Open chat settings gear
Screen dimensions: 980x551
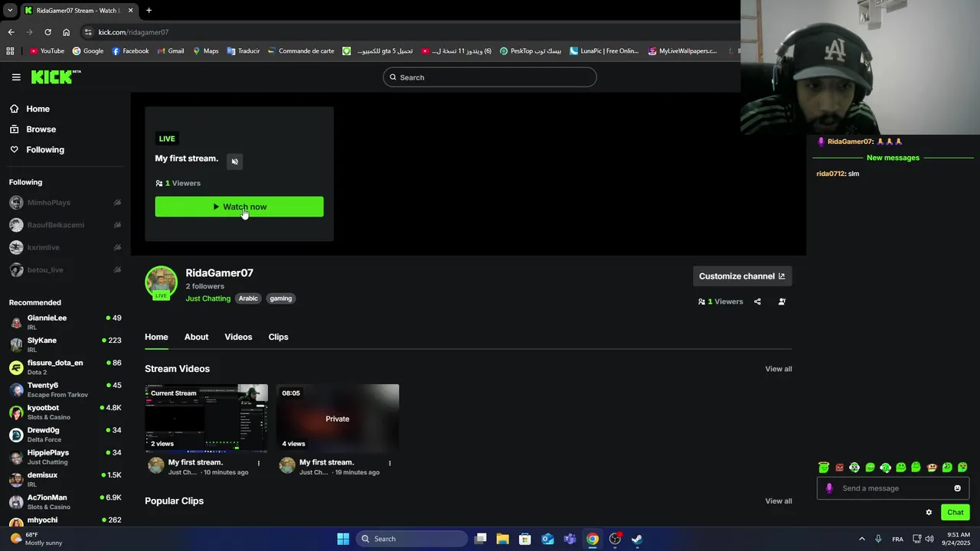(929, 513)
